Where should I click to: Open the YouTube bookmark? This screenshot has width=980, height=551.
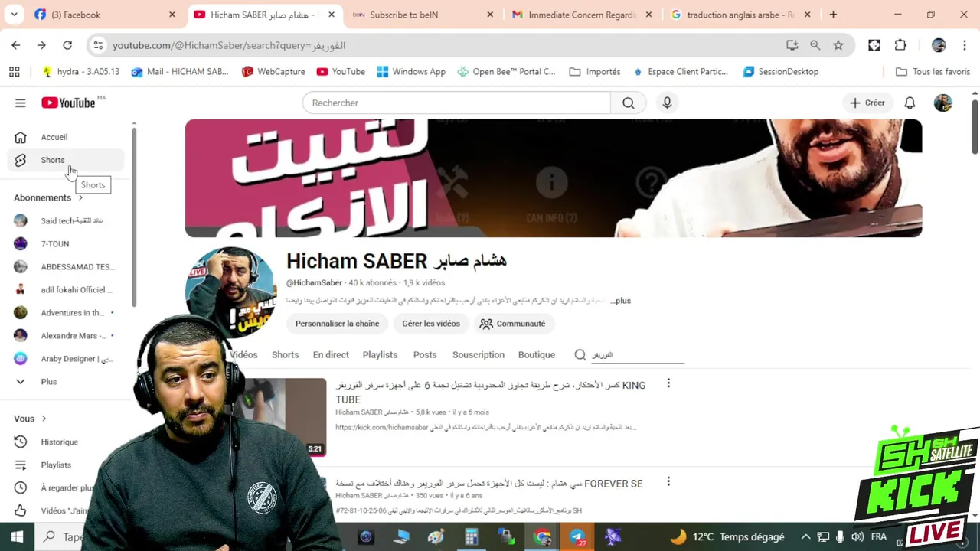[x=341, y=71]
